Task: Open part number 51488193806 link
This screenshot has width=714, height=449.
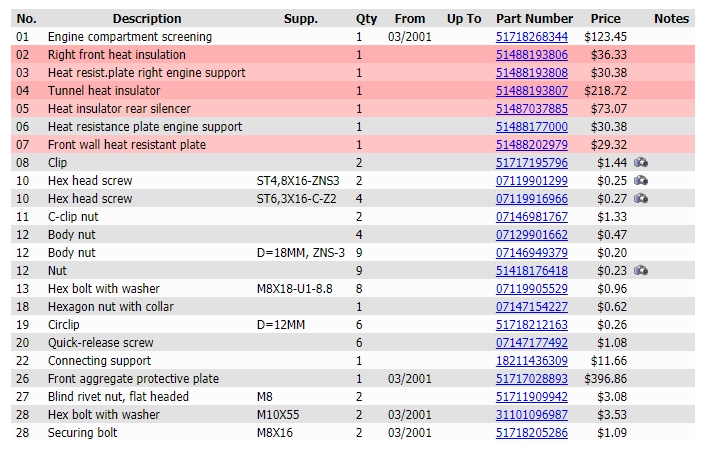Action: [x=532, y=55]
